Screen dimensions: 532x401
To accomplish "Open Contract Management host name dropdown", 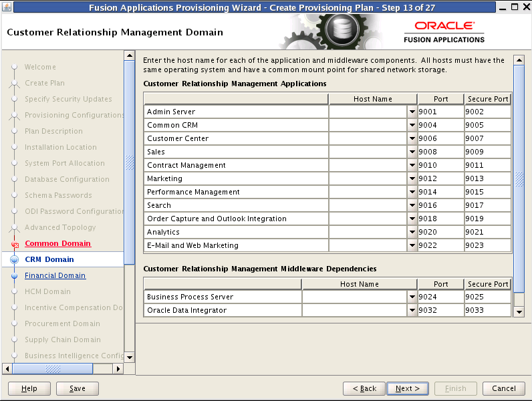I will (x=412, y=165).
